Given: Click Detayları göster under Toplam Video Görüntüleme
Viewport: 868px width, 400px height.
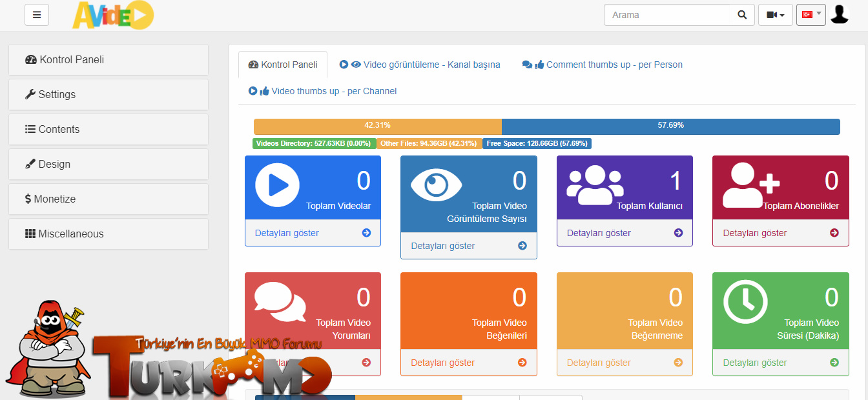Looking at the screenshot, I should [443, 246].
